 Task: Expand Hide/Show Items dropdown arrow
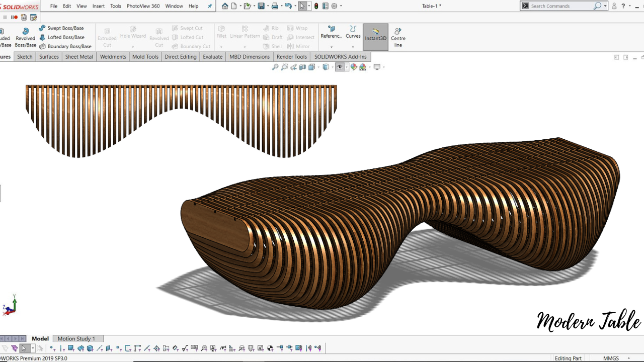[x=347, y=67]
